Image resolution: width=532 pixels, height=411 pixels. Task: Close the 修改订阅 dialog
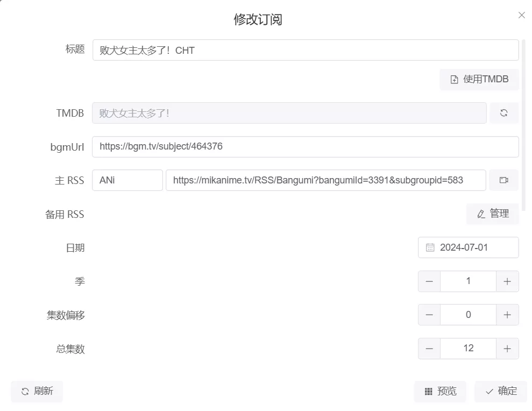[x=521, y=15]
